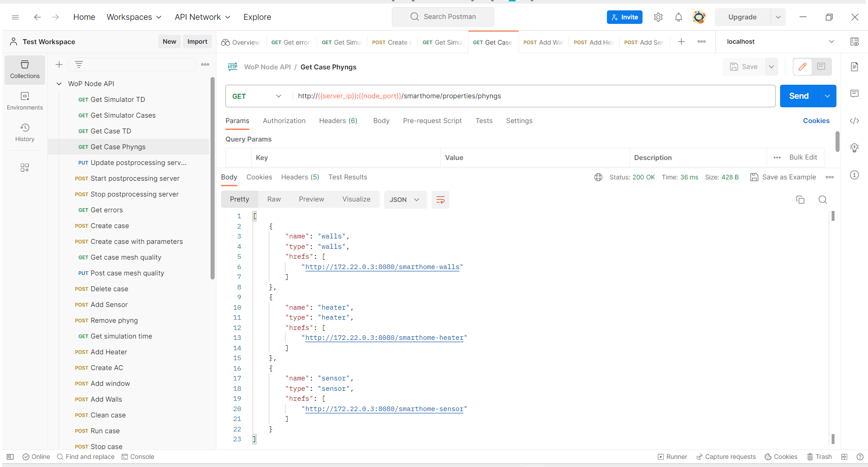Viewport: 868px width, 467px height.
Task: Open the code snippet panel
Action: point(854,121)
